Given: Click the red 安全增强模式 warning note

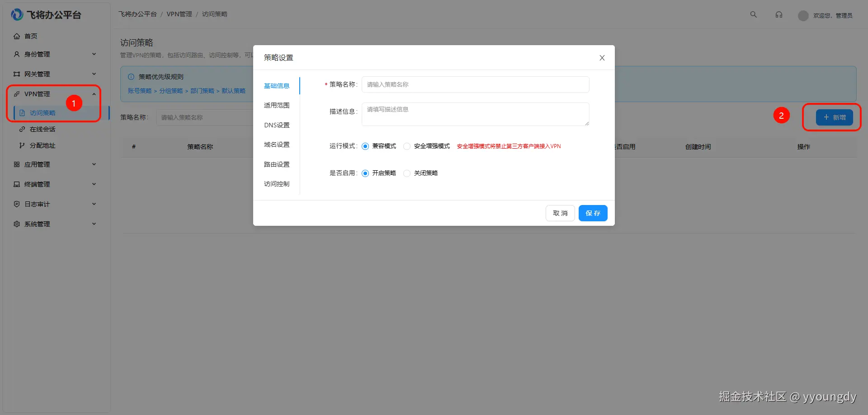Looking at the screenshot, I should pos(509,146).
